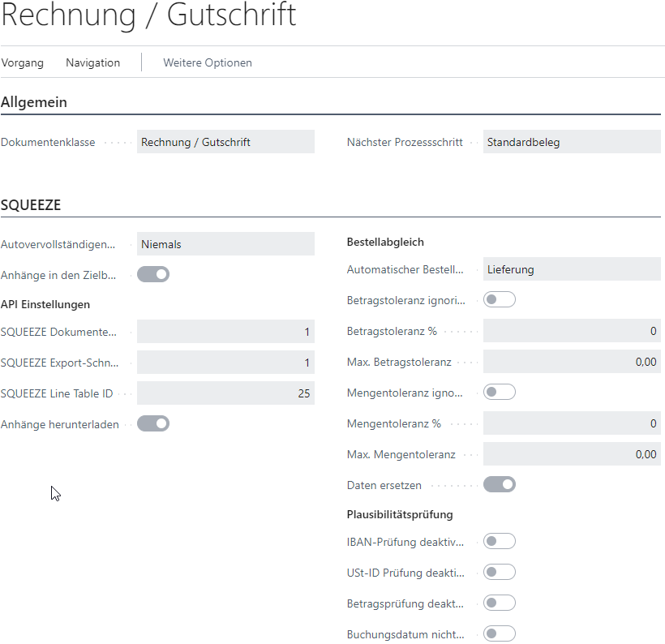Viewport: 665px width, 644px height.
Task: Click the Max. Mengentoleranz input field
Action: point(572,454)
